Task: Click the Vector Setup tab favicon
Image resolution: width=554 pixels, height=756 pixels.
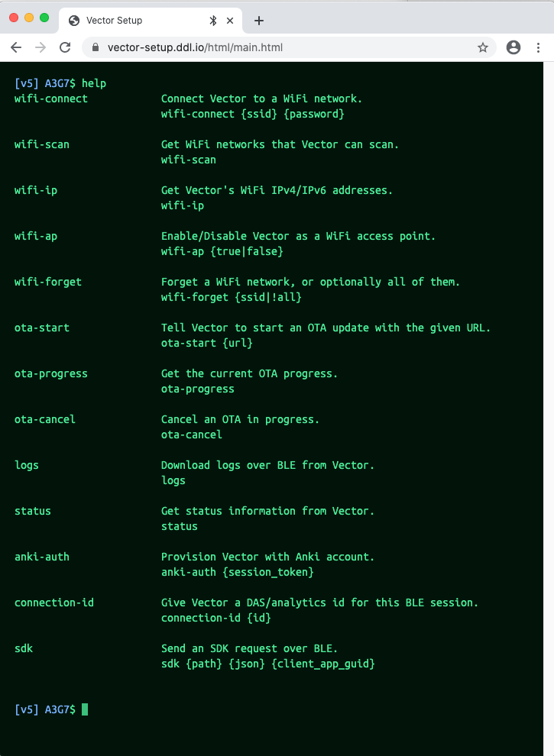Action: (75, 20)
